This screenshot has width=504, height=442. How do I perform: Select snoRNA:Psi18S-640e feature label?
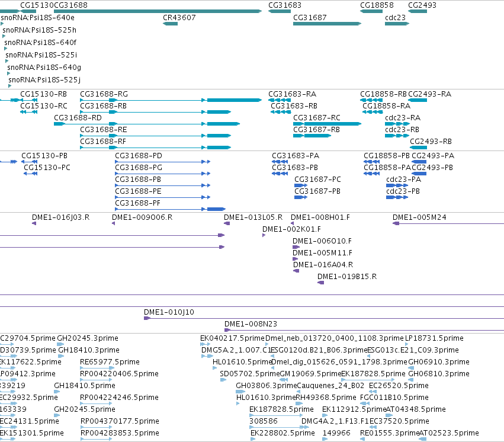coord(37,18)
